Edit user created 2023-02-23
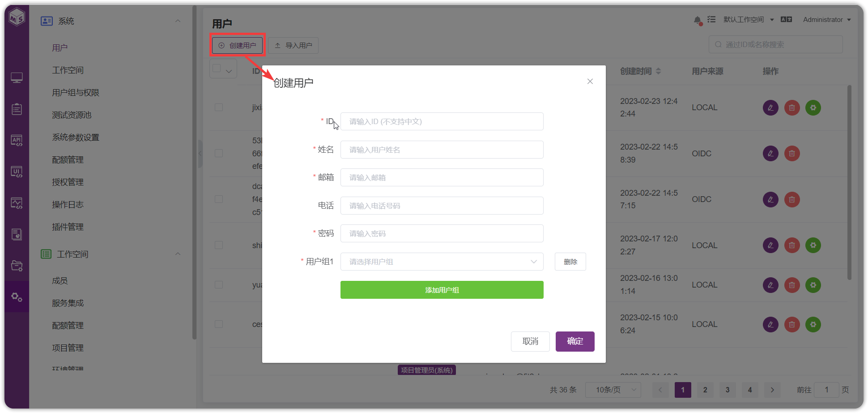This screenshot has height=413, width=868. (770, 108)
